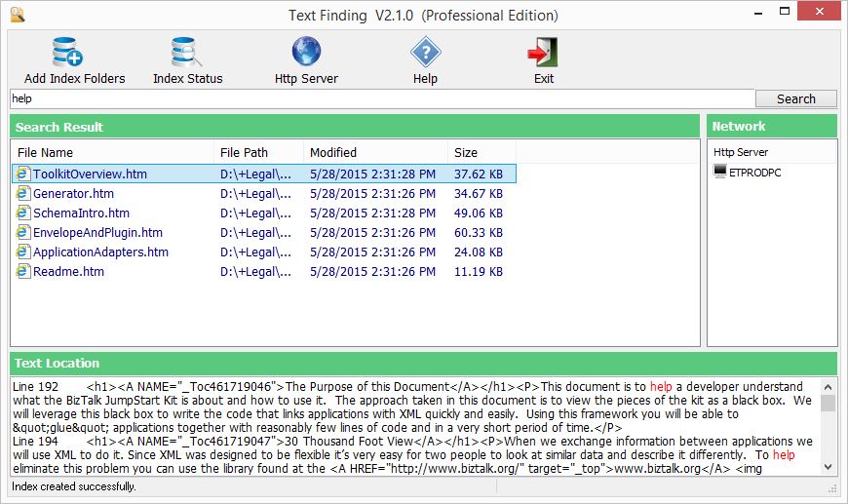The height and width of the screenshot is (504, 848).
Task: Click the highlighted help in Line 194 text
Action: coord(784,455)
